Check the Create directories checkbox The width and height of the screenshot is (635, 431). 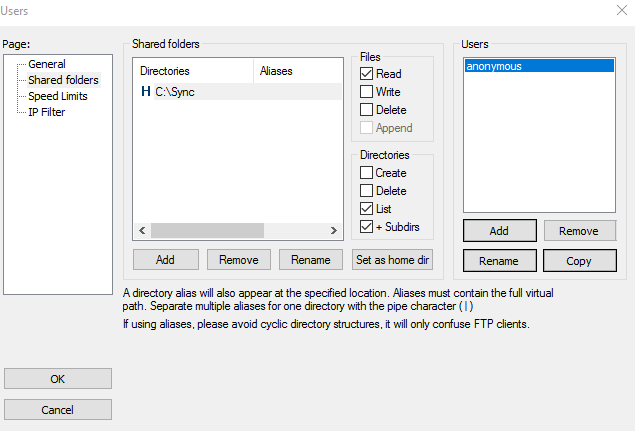pyautogui.click(x=367, y=173)
